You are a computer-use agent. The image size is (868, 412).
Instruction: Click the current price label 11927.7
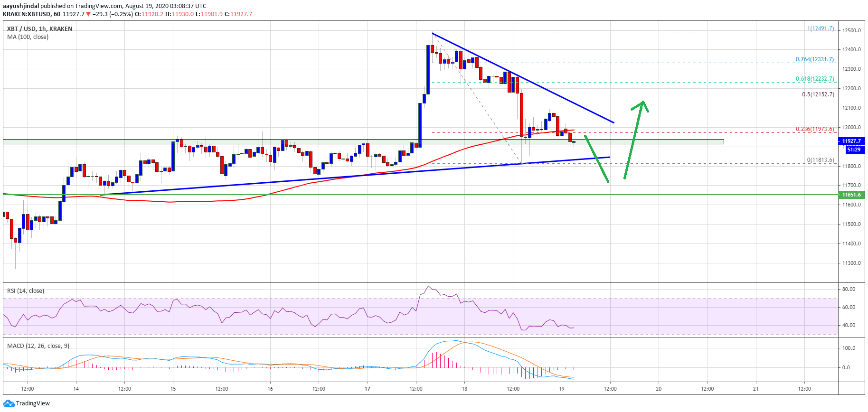851,141
